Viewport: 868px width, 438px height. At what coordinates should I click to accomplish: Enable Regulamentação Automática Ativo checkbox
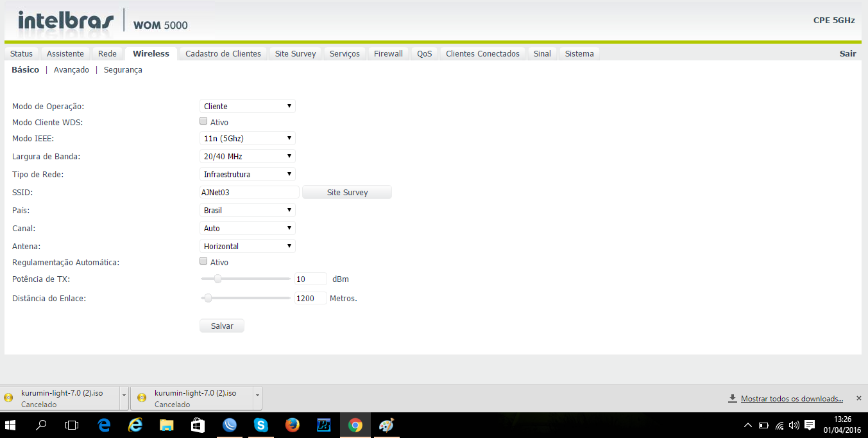(x=203, y=261)
